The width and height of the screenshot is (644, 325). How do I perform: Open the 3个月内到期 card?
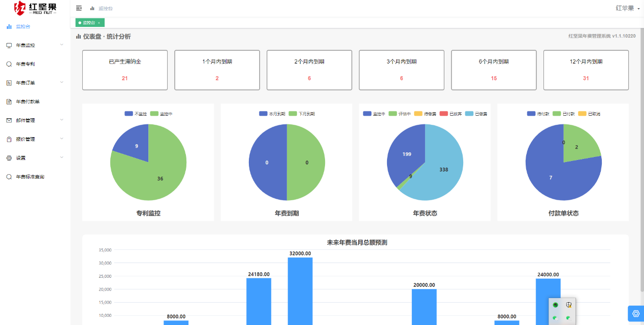click(x=402, y=70)
